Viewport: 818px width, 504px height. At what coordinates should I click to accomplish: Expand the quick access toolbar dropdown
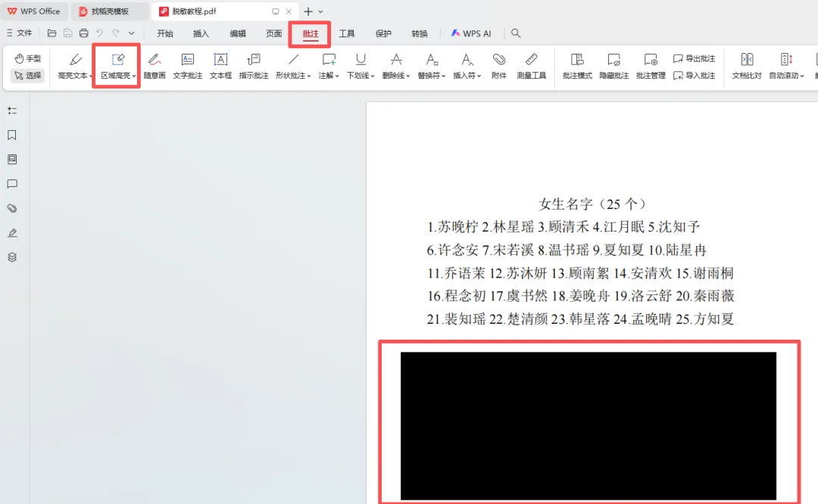(x=132, y=33)
